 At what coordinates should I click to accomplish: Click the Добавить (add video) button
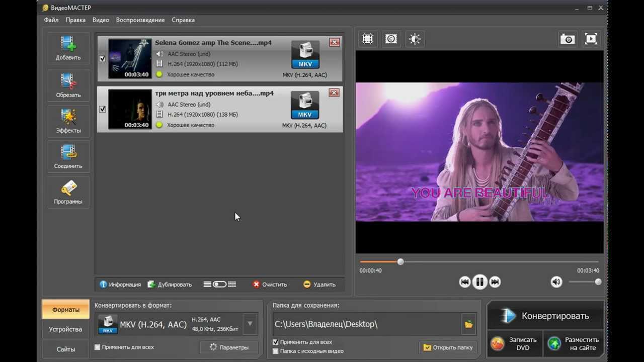pyautogui.click(x=68, y=48)
